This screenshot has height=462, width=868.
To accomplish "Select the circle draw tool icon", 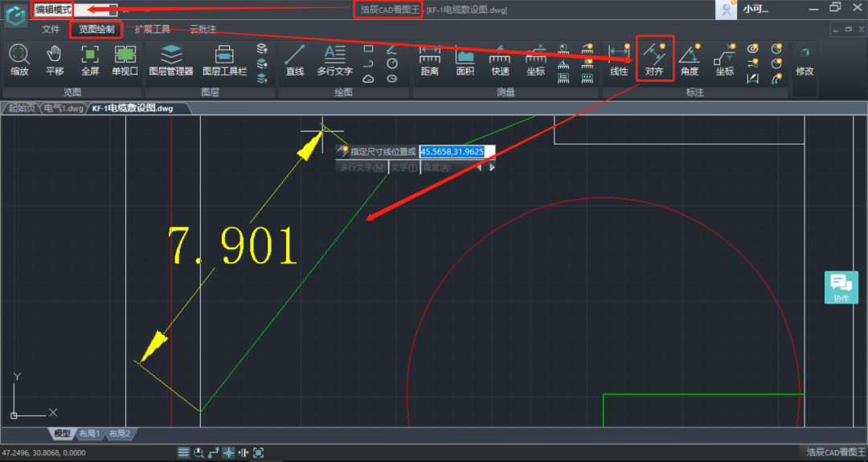I will [x=392, y=63].
